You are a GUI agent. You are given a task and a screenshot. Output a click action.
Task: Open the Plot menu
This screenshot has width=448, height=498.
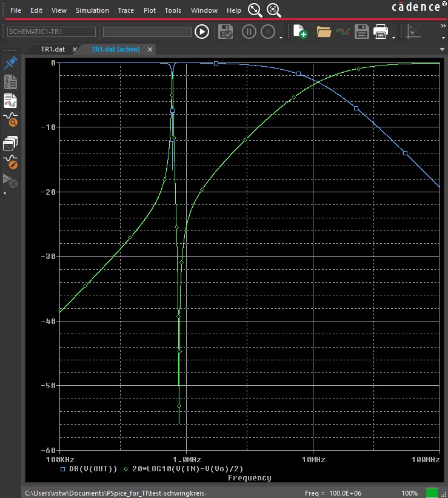[150, 10]
